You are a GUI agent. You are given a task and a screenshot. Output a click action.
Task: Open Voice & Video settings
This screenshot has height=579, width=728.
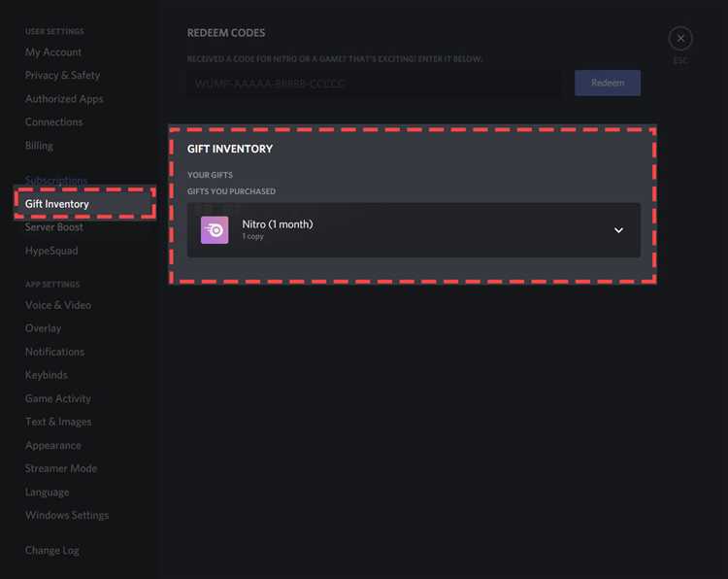tap(58, 305)
